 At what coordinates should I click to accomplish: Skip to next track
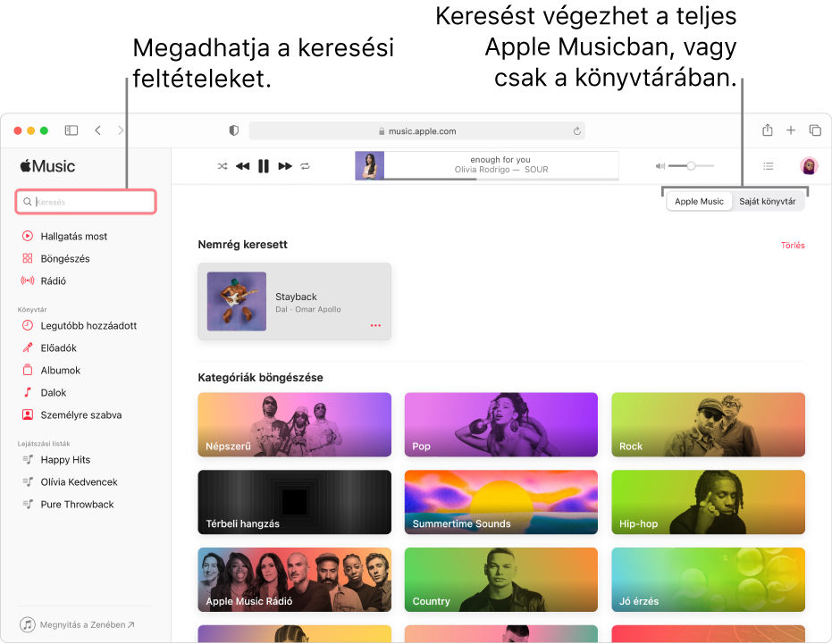click(285, 166)
